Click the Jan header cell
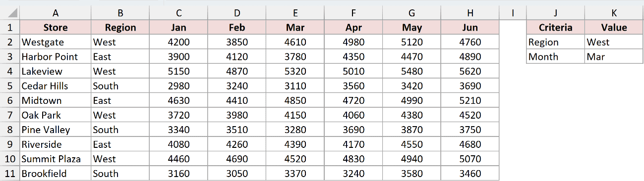 pos(179,28)
